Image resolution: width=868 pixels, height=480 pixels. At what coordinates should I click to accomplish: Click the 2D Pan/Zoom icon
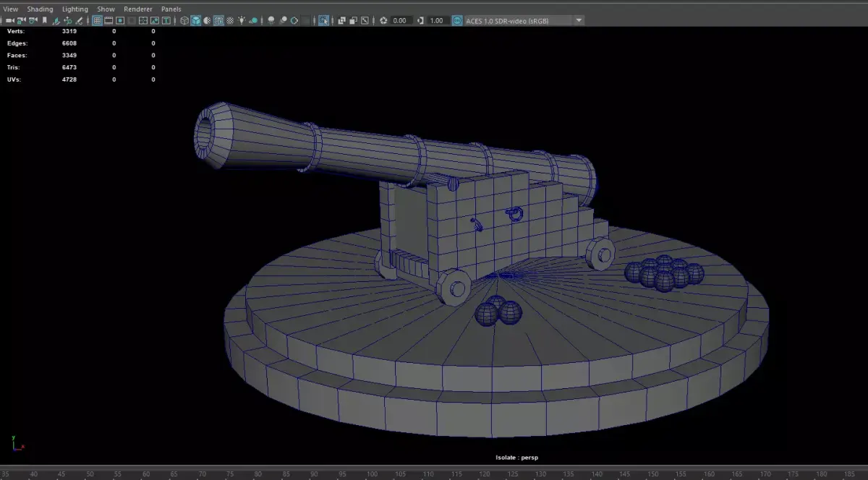click(x=68, y=20)
